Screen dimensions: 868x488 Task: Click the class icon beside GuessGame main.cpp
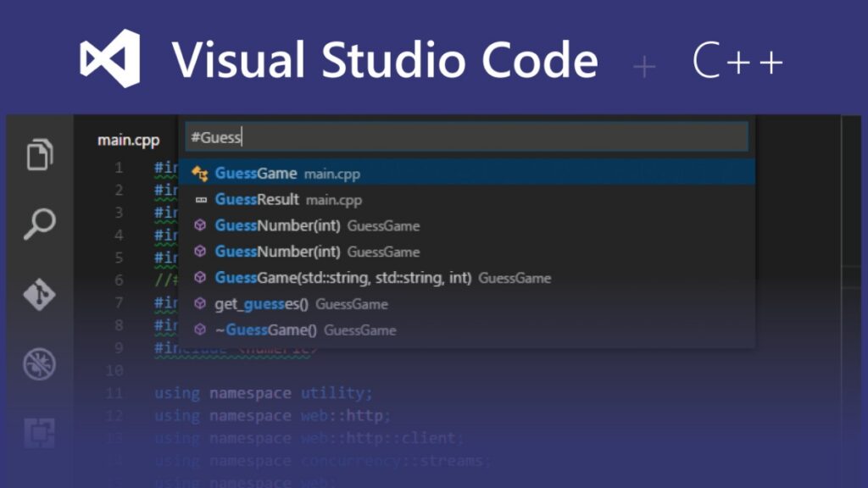pyautogui.click(x=200, y=174)
